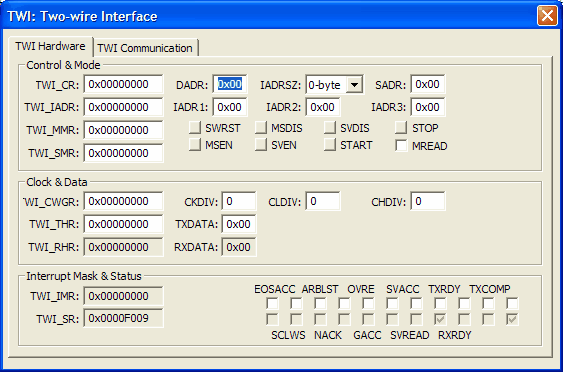Image resolution: width=563 pixels, height=372 pixels.
Task: Tick NACK checkbox in the TWI_IMR row
Action: coord(344,303)
